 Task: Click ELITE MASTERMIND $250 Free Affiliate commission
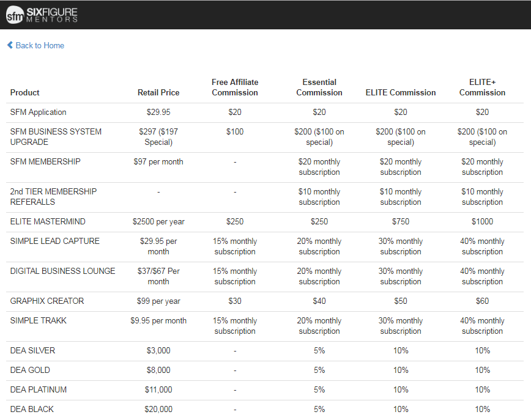pos(235,221)
